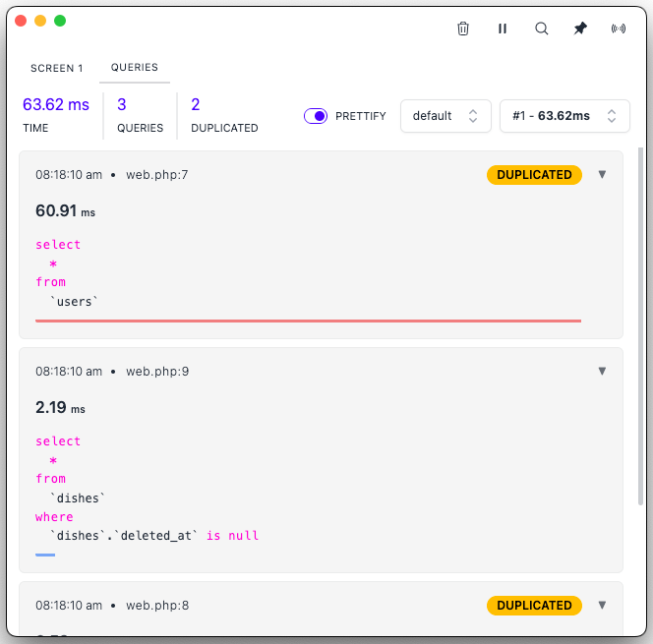Toggle the Prettify switch
Viewport: 653px width, 644px height.
[316, 116]
